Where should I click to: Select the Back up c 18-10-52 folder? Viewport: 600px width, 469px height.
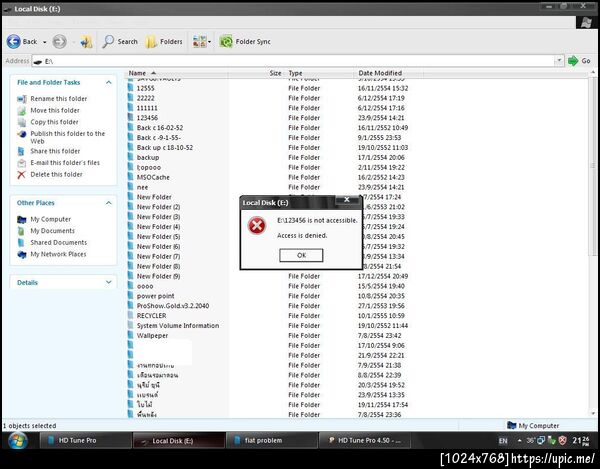(165, 148)
